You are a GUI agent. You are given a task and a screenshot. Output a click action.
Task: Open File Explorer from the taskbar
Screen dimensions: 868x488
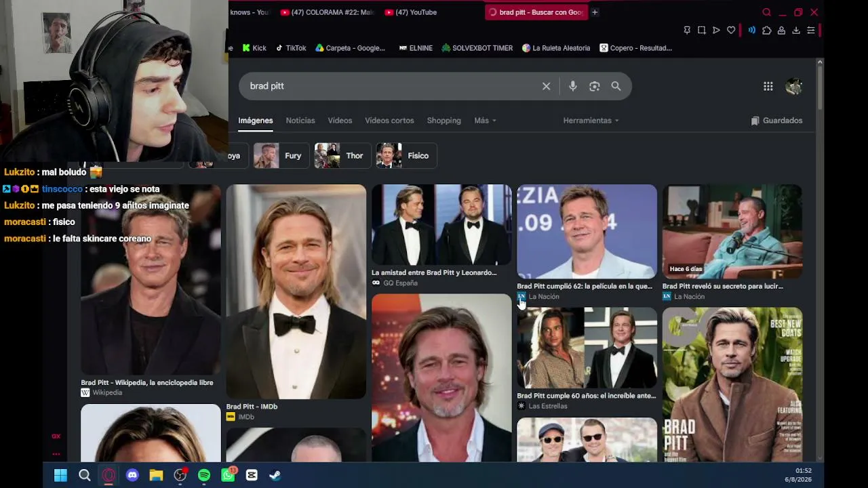156,475
